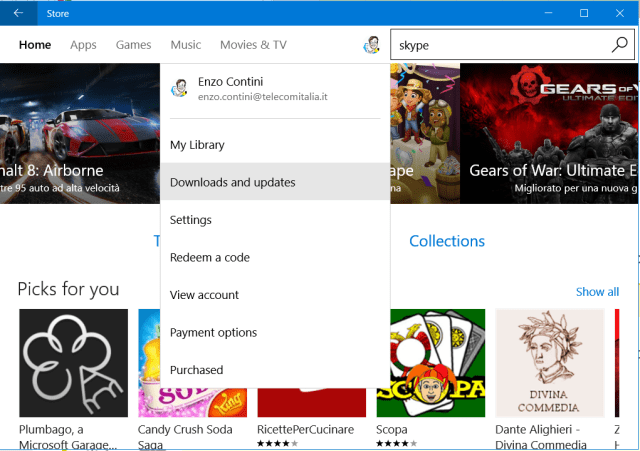
Task: Click the Enzo Contini account name
Action: [231, 82]
